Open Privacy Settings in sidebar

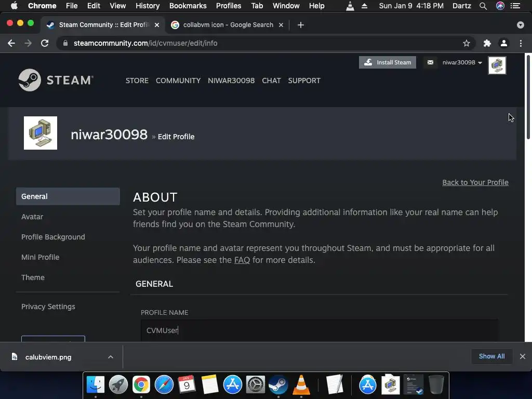click(x=48, y=307)
